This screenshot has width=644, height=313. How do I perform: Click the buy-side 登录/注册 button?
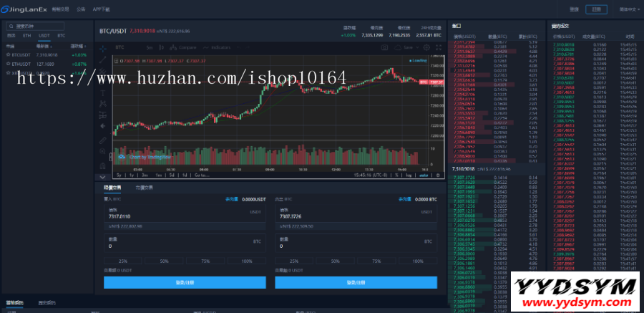click(185, 282)
